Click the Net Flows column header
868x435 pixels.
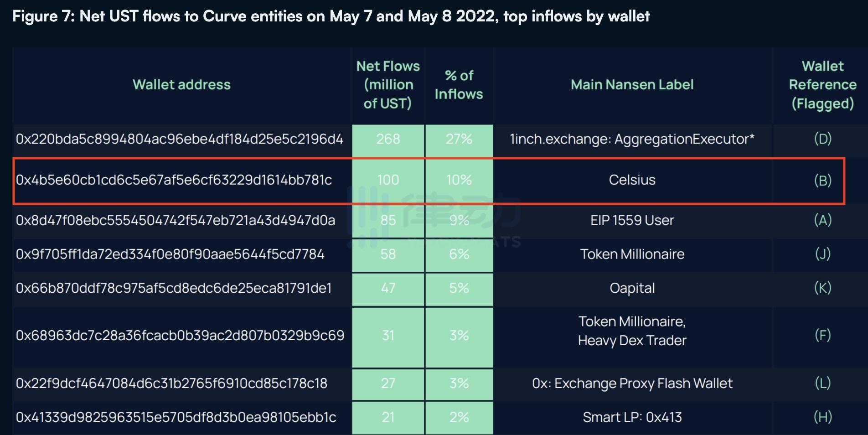(x=388, y=85)
